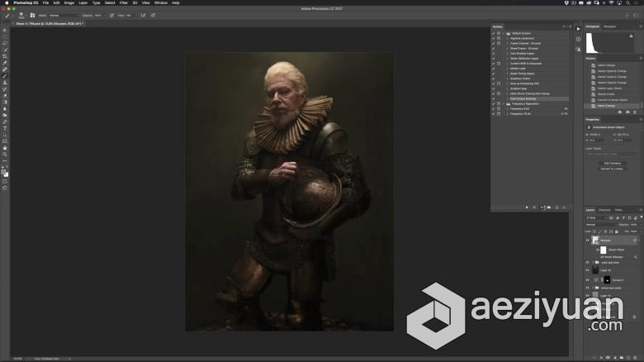Open brush blending Mode dropdown
The height and width of the screenshot is (362, 644).
(64, 16)
